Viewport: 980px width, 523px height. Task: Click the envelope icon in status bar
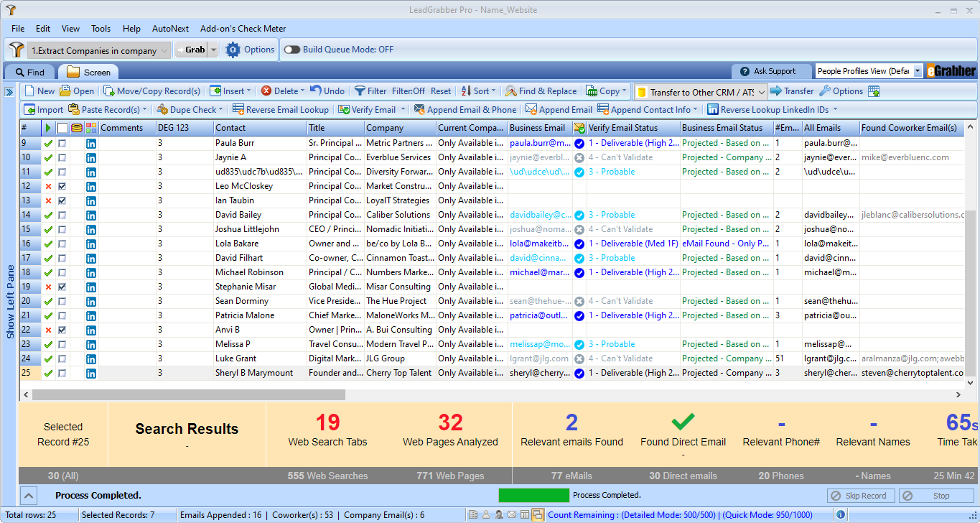coord(512,514)
